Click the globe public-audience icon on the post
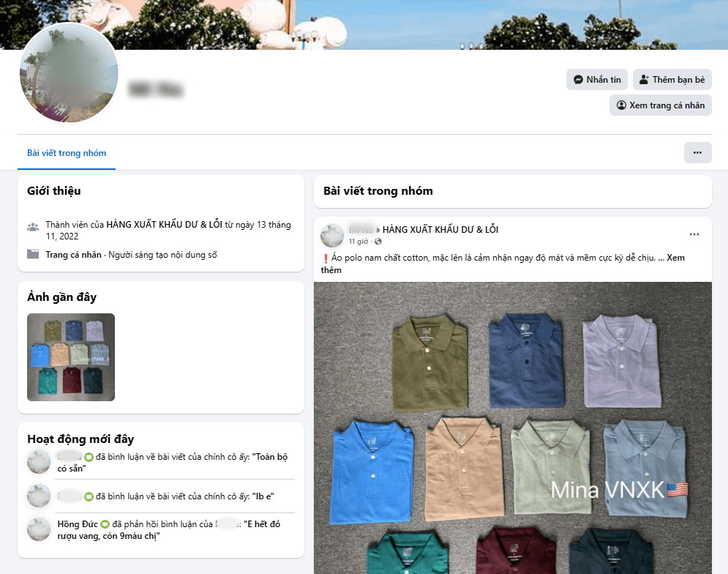The height and width of the screenshot is (574, 728). [x=378, y=241]
